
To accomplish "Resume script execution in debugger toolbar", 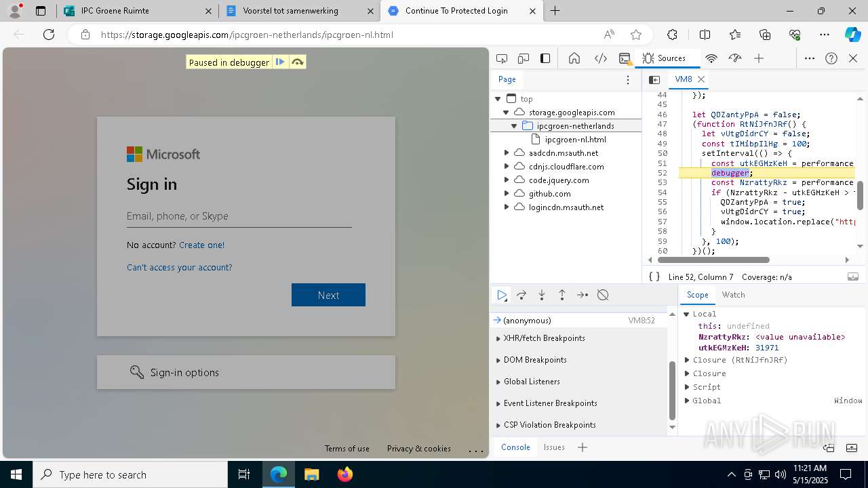I will 502,295.
